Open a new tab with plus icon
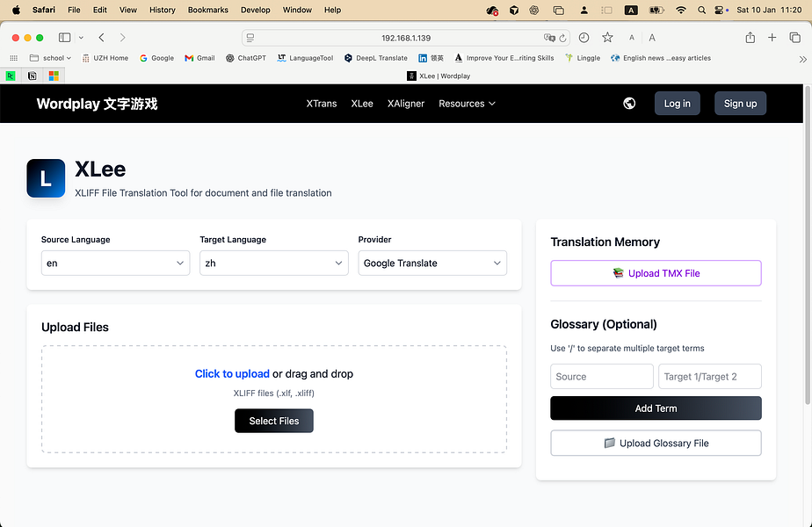The height and width of the screenshot is (527, 812). click(772, 37)
